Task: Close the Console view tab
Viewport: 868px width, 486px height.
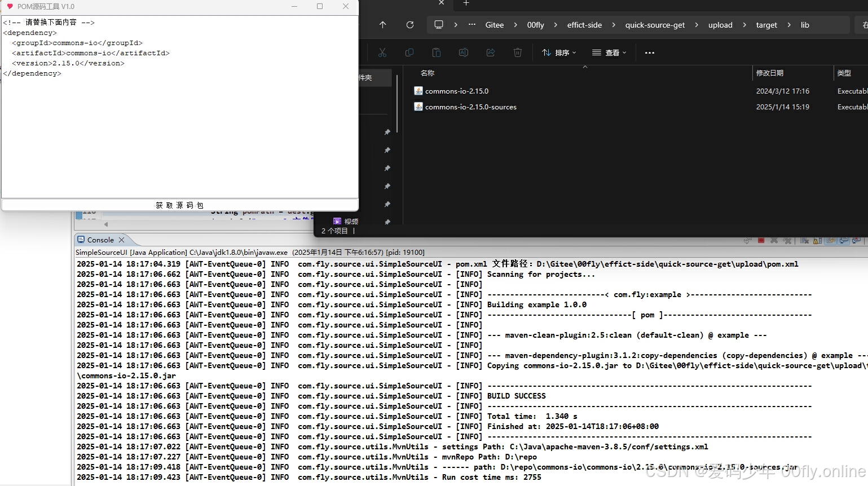Action: click(x=121, y=240)
